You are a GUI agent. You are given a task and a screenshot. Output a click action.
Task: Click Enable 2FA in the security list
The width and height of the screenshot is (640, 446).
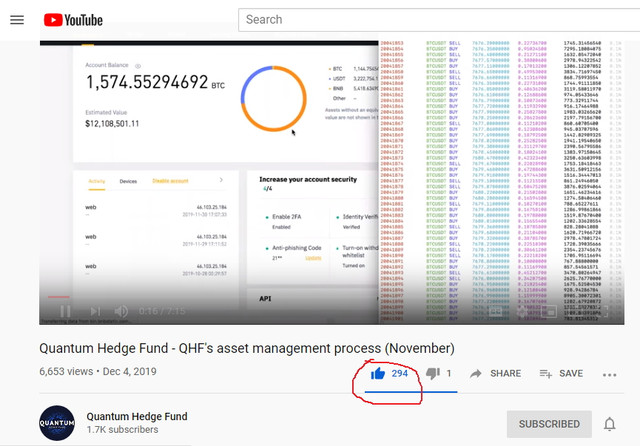tap(287, 217)
